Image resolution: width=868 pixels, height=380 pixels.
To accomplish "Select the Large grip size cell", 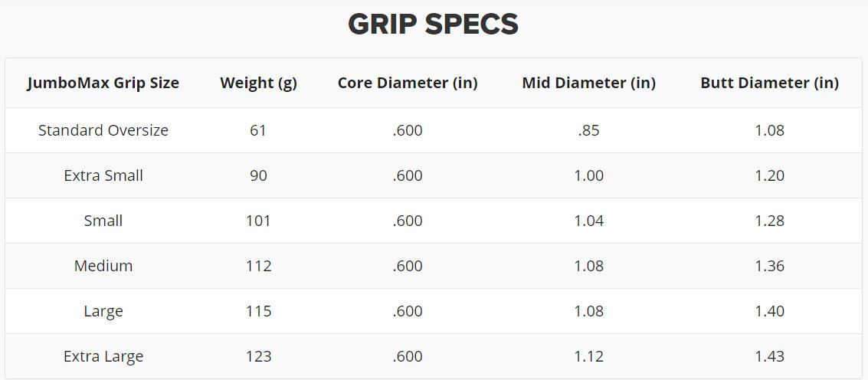I will (103, 311).
